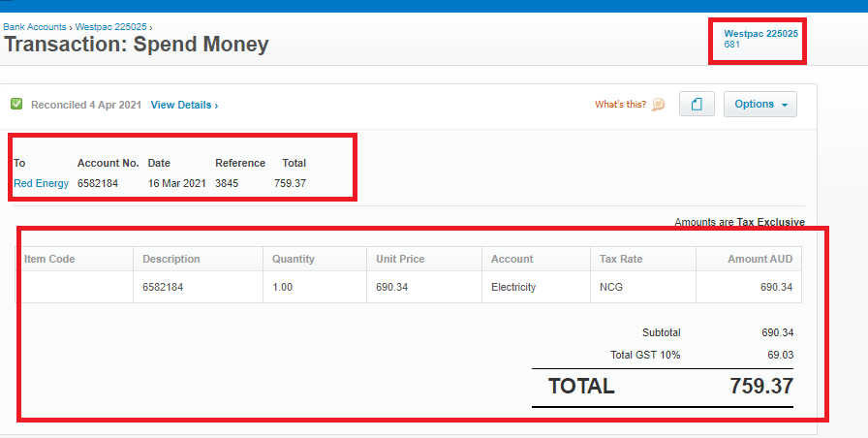The image size is (868, 438).
Task: Select the unit price cell 690.34
Action: point(424,287)
